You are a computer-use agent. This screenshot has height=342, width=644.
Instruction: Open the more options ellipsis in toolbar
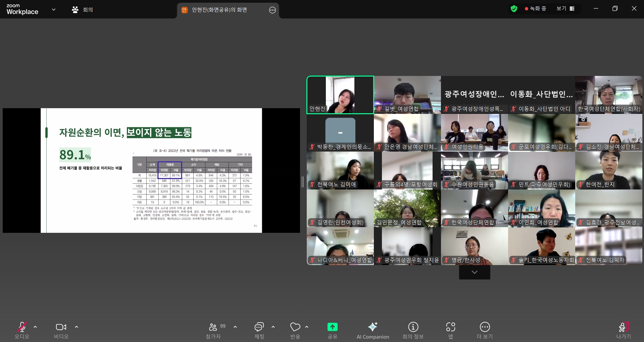[485, 327]
